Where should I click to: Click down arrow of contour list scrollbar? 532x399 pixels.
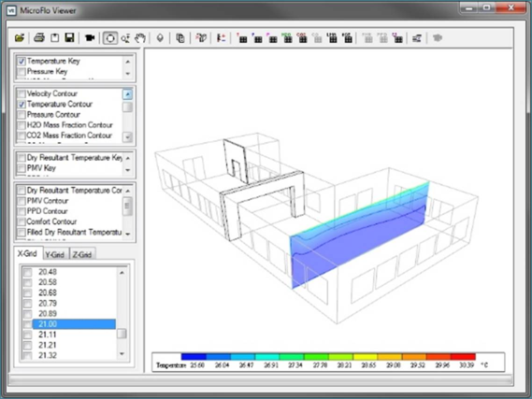tap(127, 137)
